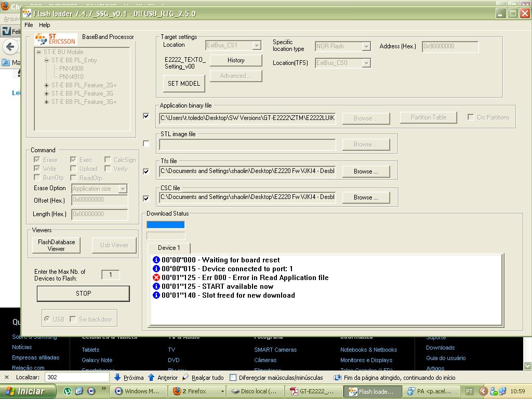The height and width of the screenshot is (399, 532).
Task: Toggle the CSC file checkbox
Action: coord(146,198)
